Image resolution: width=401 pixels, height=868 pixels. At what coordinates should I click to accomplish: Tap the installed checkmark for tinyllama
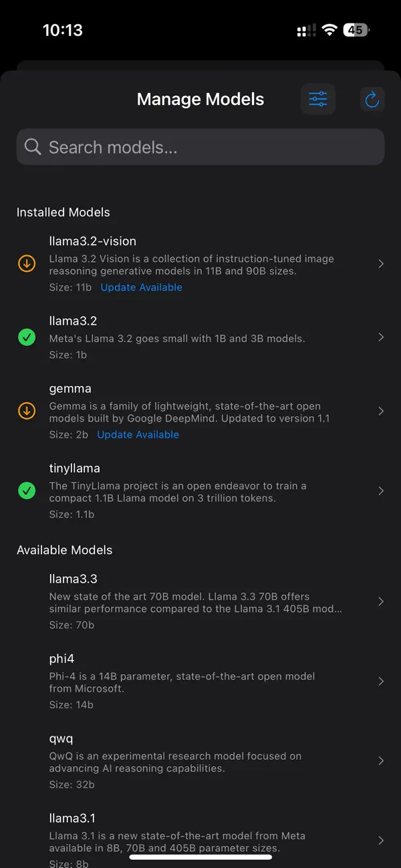click(26, 490)
